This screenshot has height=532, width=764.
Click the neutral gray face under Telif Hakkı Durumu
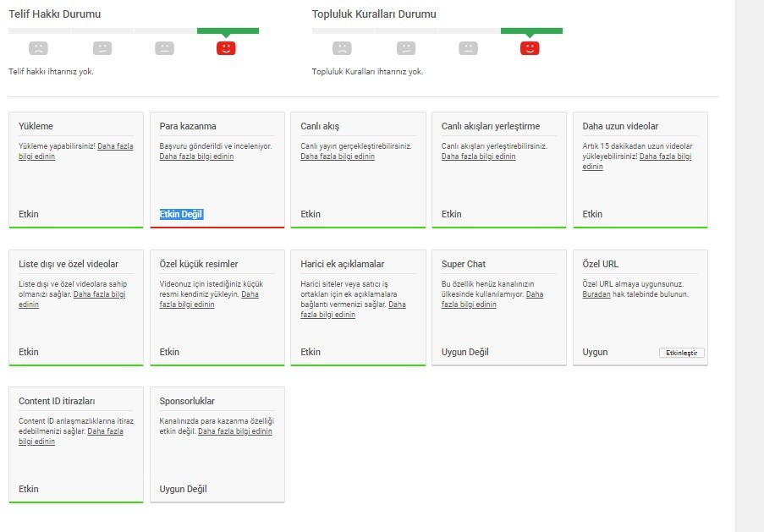coord(165,48)
